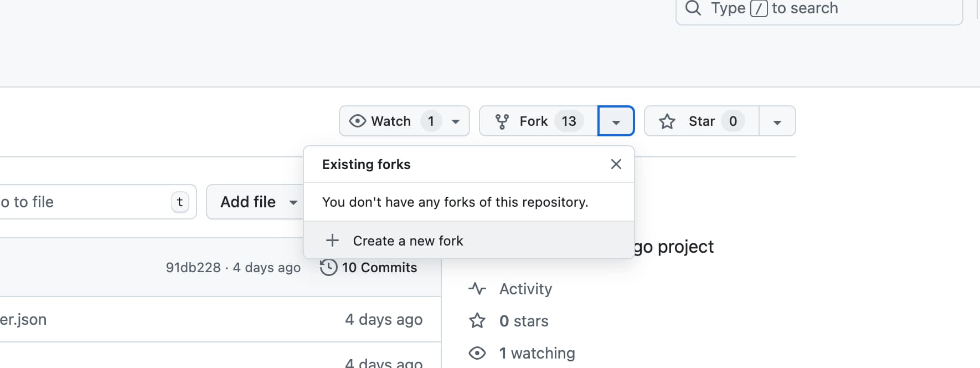Click the Activity pulse icon
The width and height of the screenshot is (980, 368).
coord(477,289)
